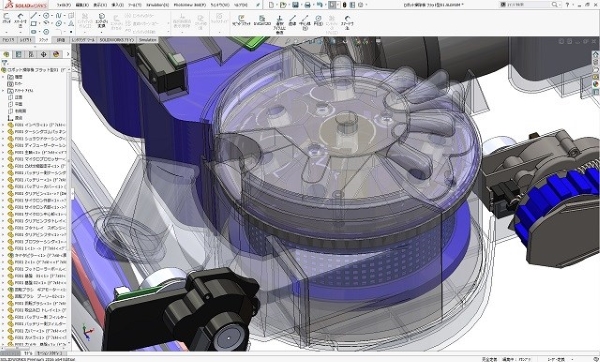Viewport: 600px width, 362px height.
Task: Select the Front Plane tree item
Action: pyautogui.click(x=19, y=97)
